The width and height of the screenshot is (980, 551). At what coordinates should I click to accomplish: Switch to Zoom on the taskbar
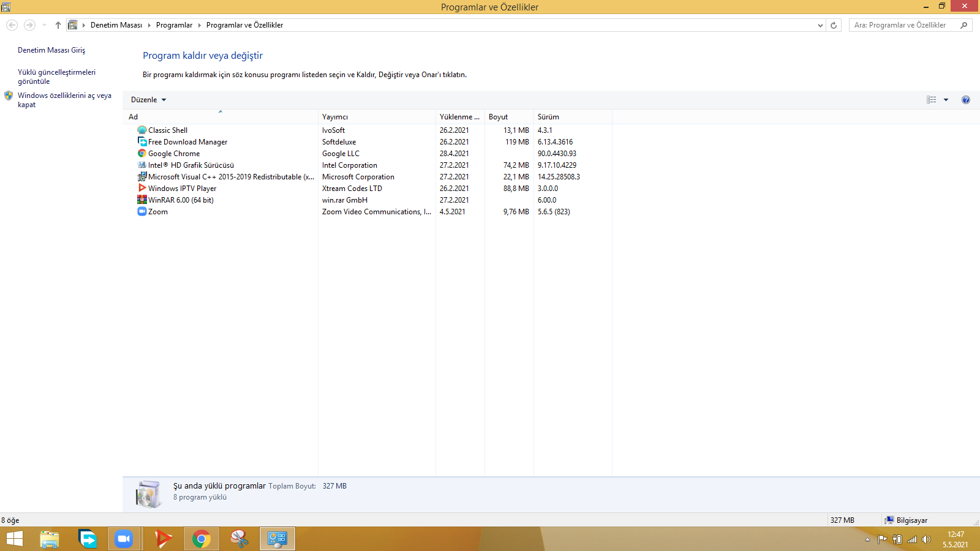click(124, 539)
